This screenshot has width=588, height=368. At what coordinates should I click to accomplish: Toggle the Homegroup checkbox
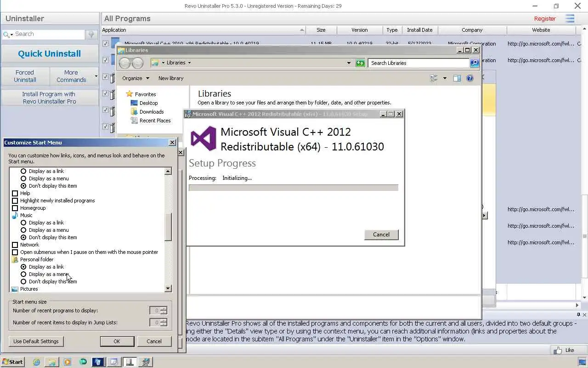(15, 208)
